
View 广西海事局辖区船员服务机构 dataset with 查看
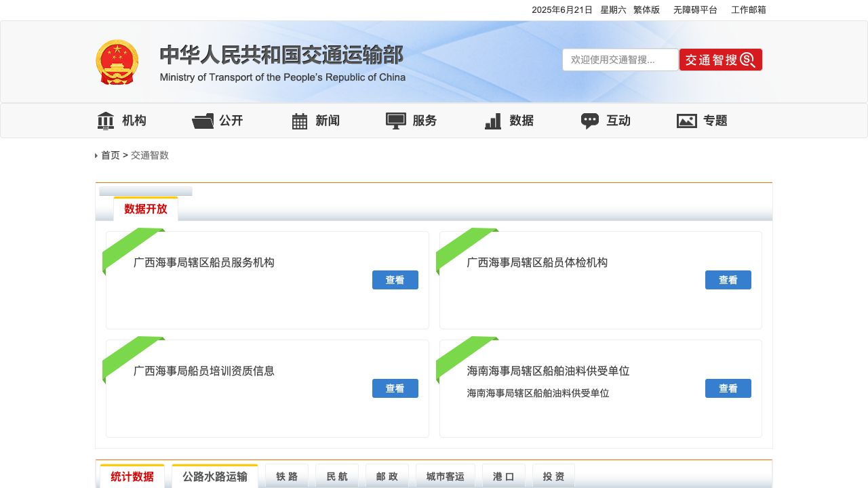(395, 280)
